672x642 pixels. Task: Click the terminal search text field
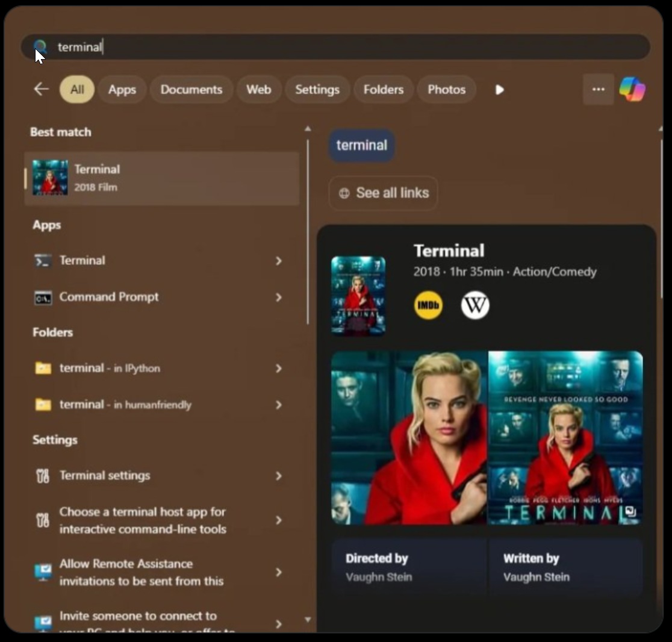pyautogui.click(x=335, y=47)
